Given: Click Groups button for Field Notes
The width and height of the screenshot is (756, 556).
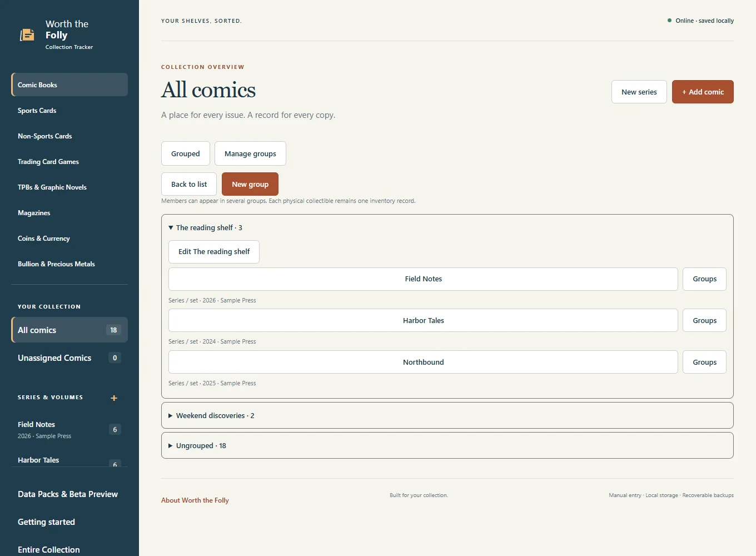Looking at the screenshot, I should click(x=704, y=279).
